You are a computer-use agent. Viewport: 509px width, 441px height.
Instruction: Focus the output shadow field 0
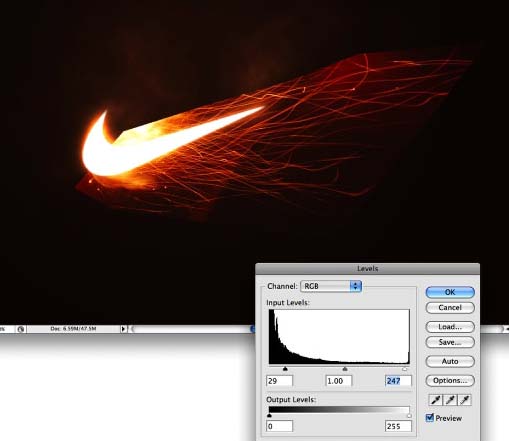pos(279,426)
